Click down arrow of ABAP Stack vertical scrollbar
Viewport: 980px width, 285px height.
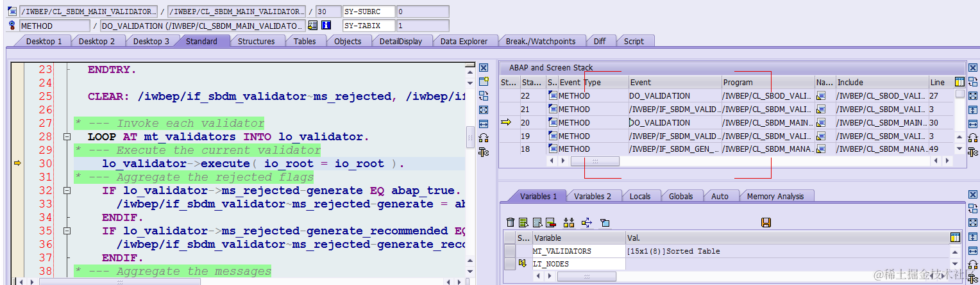click(x=959, y=149)
